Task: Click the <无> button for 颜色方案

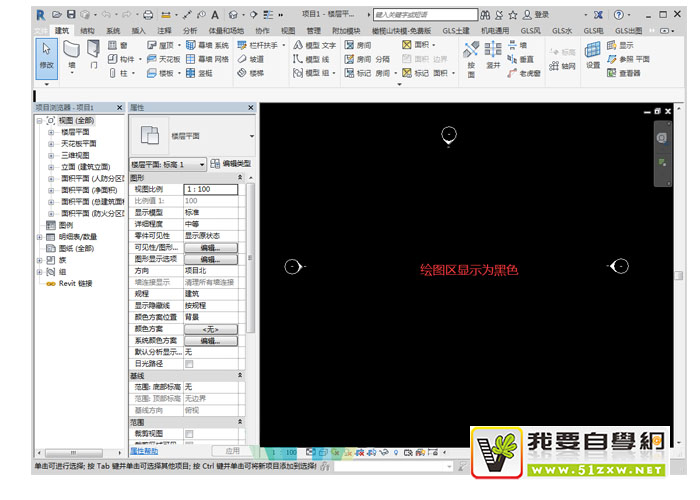Action: pos(211,329)
